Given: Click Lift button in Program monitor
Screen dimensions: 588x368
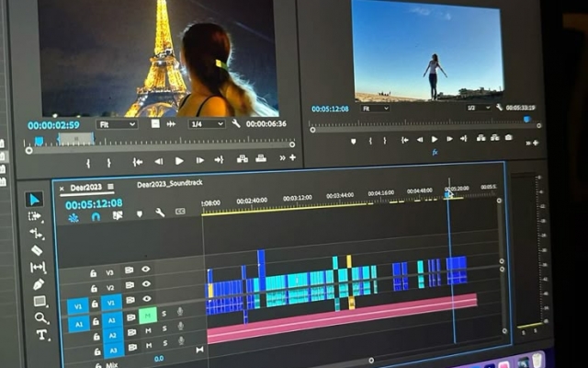Looking at the screenshot, I should tap(481, 138).
